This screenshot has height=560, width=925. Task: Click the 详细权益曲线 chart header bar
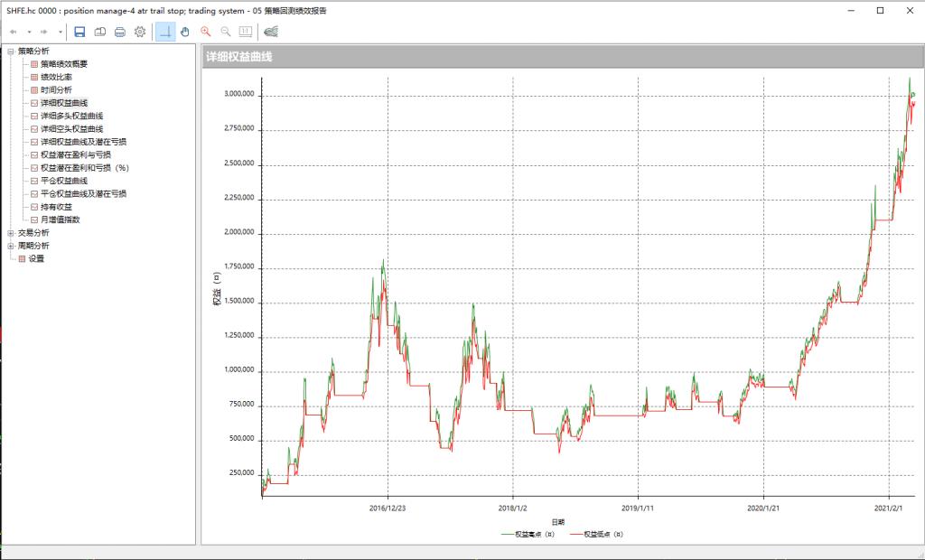click(x=562, y=57)
